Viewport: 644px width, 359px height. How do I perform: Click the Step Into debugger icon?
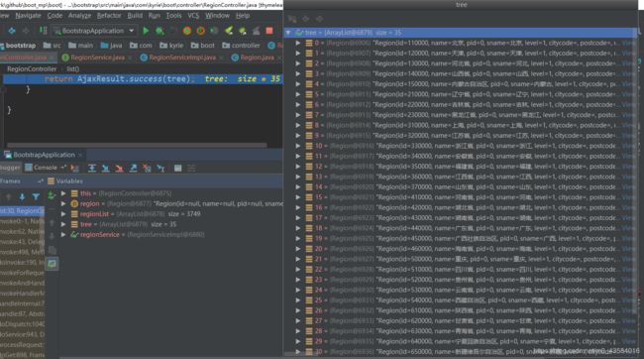(x=106, y=168)
